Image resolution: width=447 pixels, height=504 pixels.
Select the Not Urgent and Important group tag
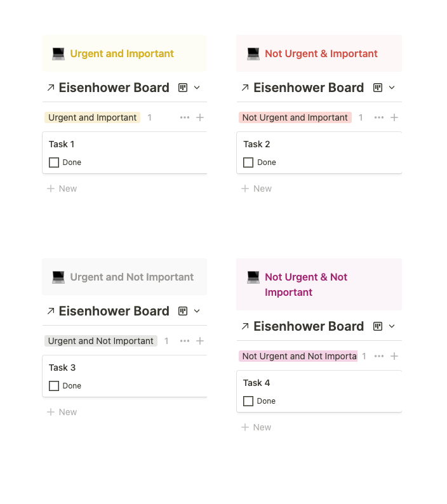tap(295, 117)
